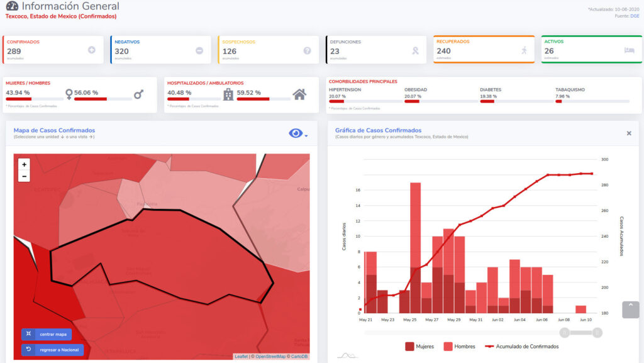Viewport: 644px width, 363px height.
Task: Zoom out on the map
Action: [24, 176]
